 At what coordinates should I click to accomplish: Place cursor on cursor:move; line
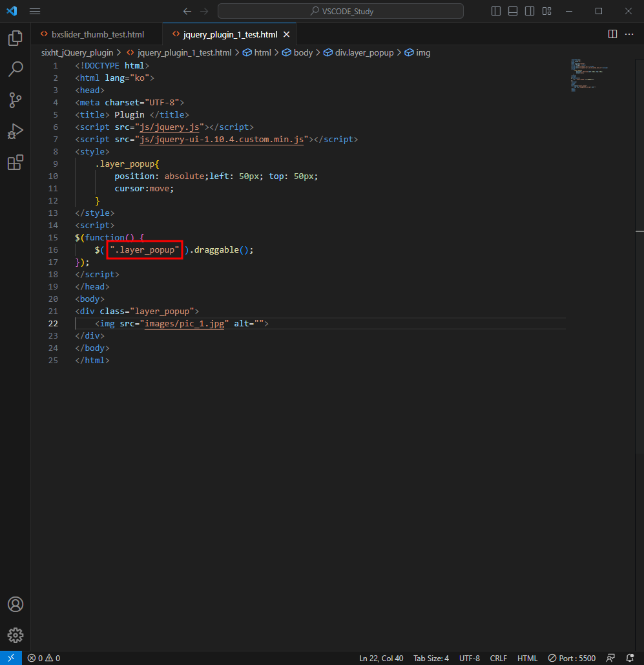point(144,188)
